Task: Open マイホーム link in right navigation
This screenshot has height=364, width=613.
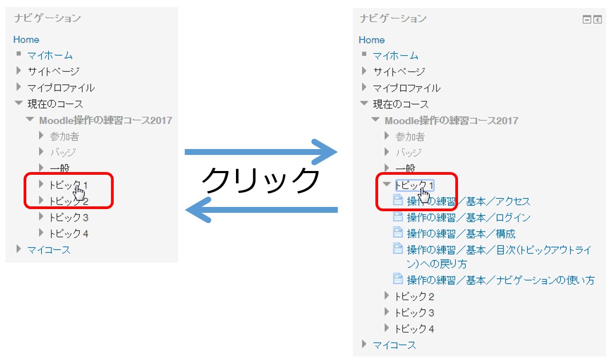Action: 395,56
